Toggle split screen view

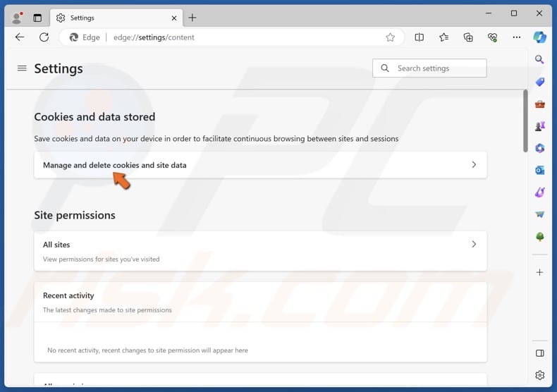point(420,37)
